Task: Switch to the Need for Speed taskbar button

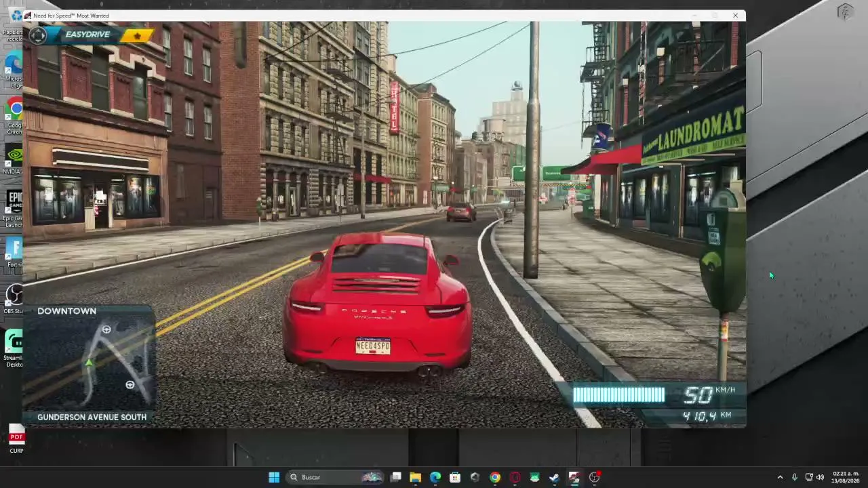Action: tap(574, 477)
